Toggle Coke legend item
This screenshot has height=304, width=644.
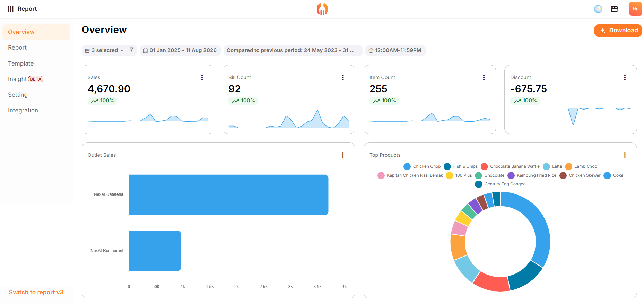[613, 175]
